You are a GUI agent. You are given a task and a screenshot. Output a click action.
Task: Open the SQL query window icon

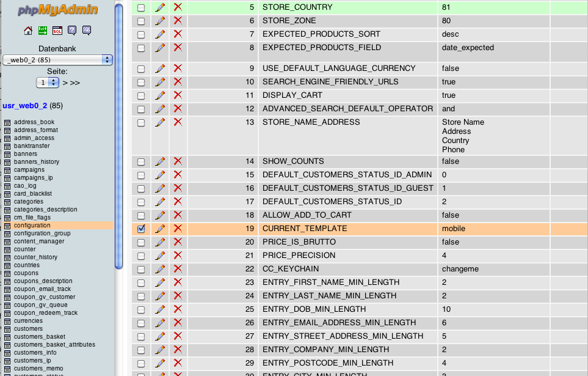[x=57, y=31]
